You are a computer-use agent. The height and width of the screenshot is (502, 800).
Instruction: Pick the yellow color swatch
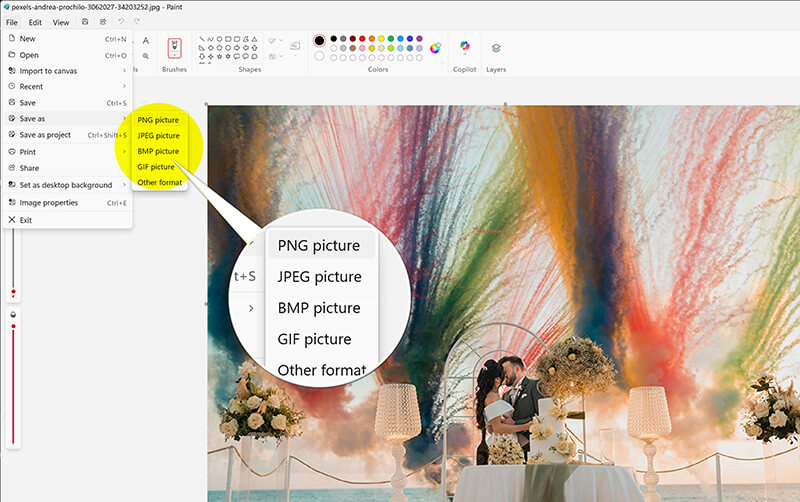[381, 38]
